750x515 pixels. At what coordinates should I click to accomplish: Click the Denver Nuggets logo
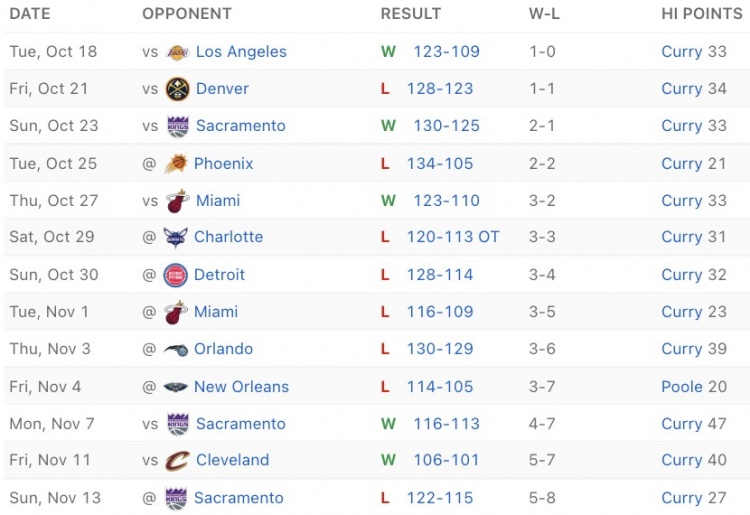pos(177,89)
